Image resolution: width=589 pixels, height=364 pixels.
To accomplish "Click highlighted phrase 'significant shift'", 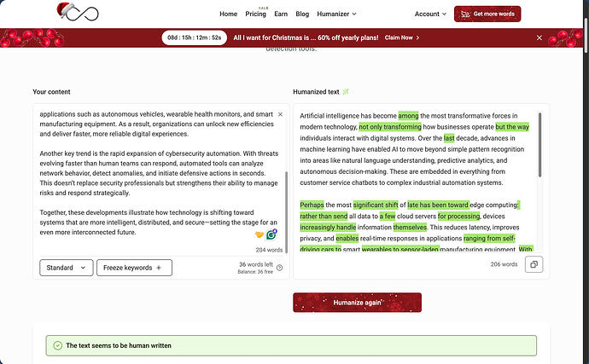I will click(376, 205).
